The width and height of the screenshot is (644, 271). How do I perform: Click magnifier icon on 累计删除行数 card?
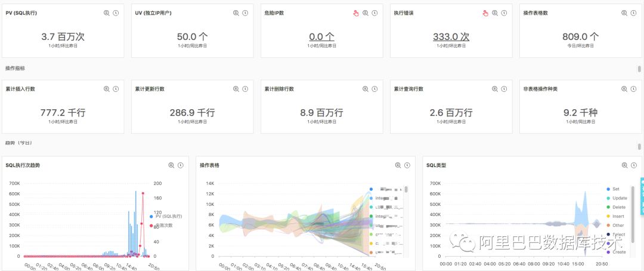365,89
